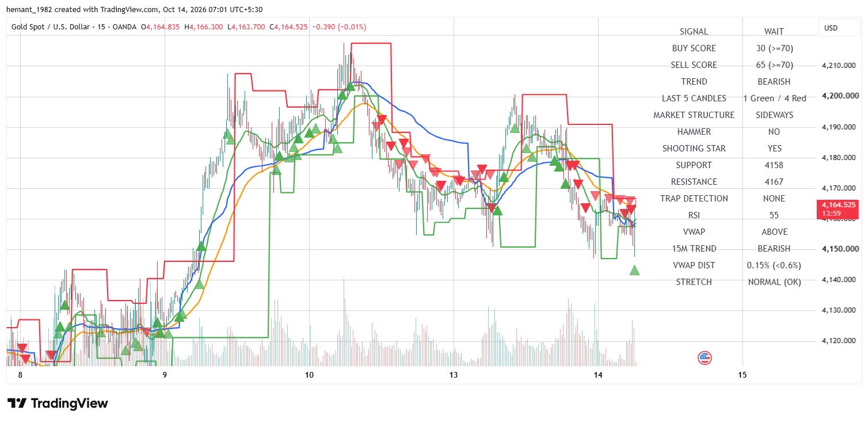The image size is (868, 422).
Task: Click the date axis label 10
Action: [x=309, y=376]
